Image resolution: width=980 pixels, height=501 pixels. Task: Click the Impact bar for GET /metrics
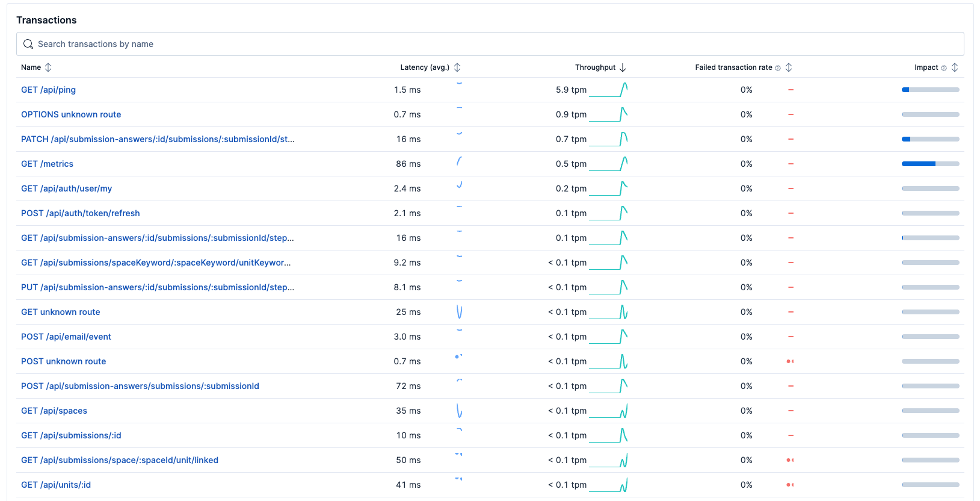click(931, 164)
